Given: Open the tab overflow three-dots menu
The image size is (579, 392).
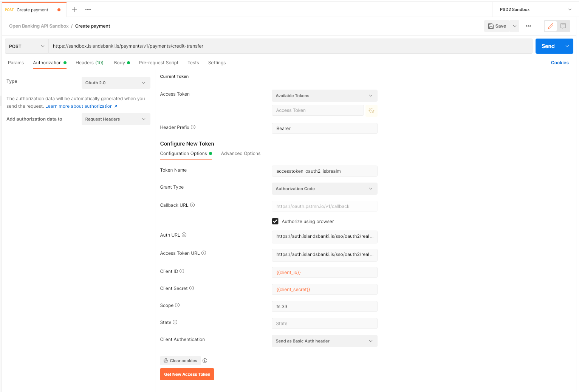Looking at the screenshot, I should coord(88,9).
